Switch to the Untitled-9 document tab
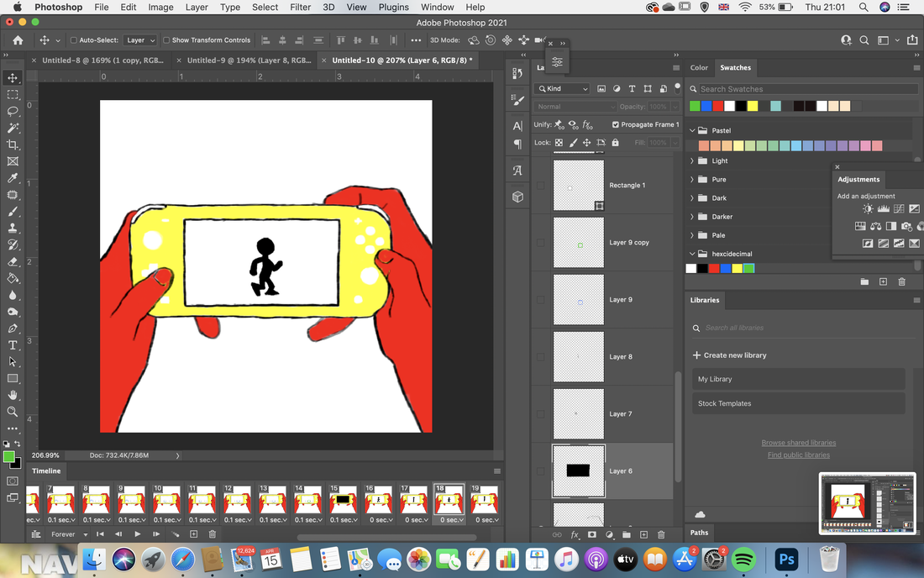This screenshot has width=924, height=578. [249, 60]
